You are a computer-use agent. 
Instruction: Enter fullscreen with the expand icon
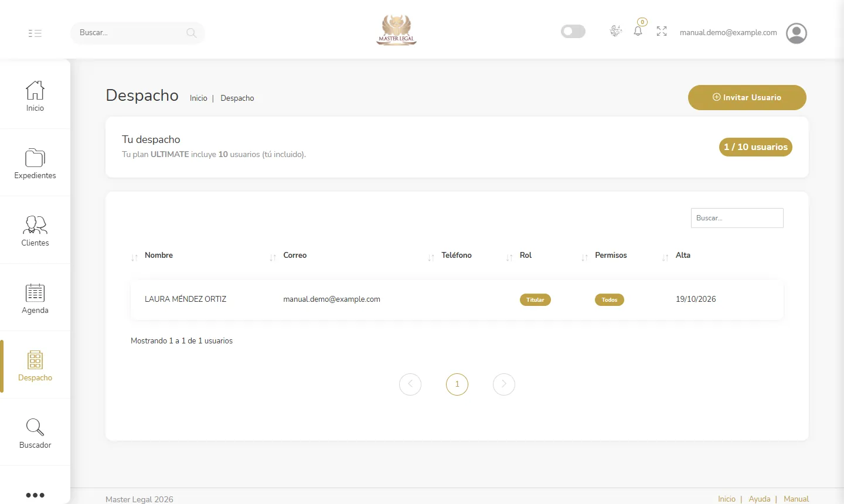pyautogui.click(x=662, y=31)
